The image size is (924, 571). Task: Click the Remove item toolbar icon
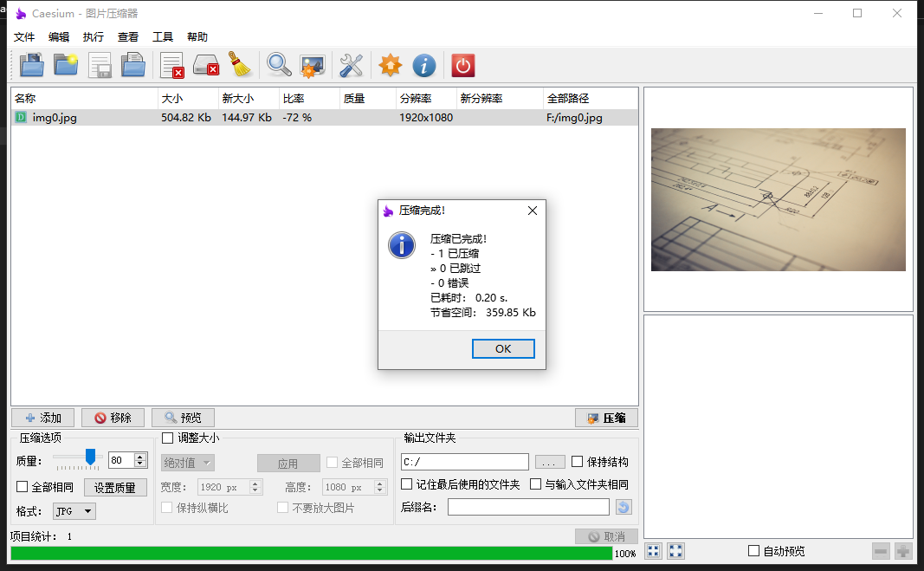click(x=172, y=65)
